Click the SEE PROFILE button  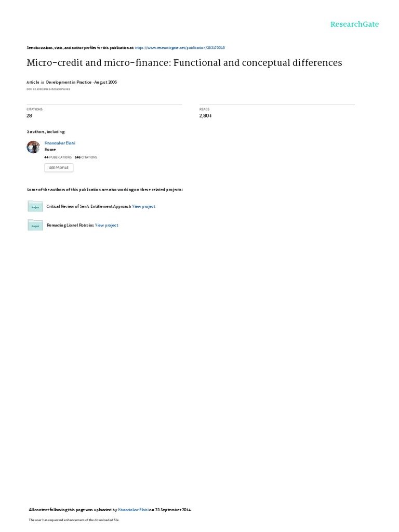tap(59, 168)
